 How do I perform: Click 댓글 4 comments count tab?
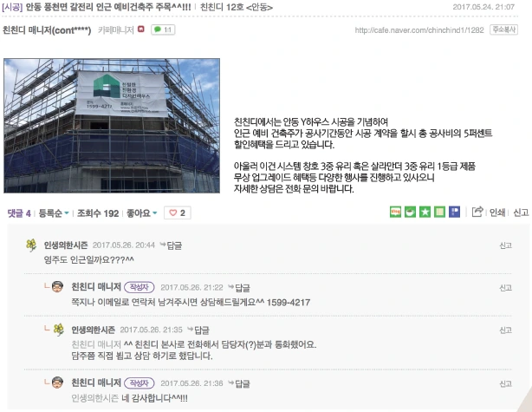coord(19,213)
